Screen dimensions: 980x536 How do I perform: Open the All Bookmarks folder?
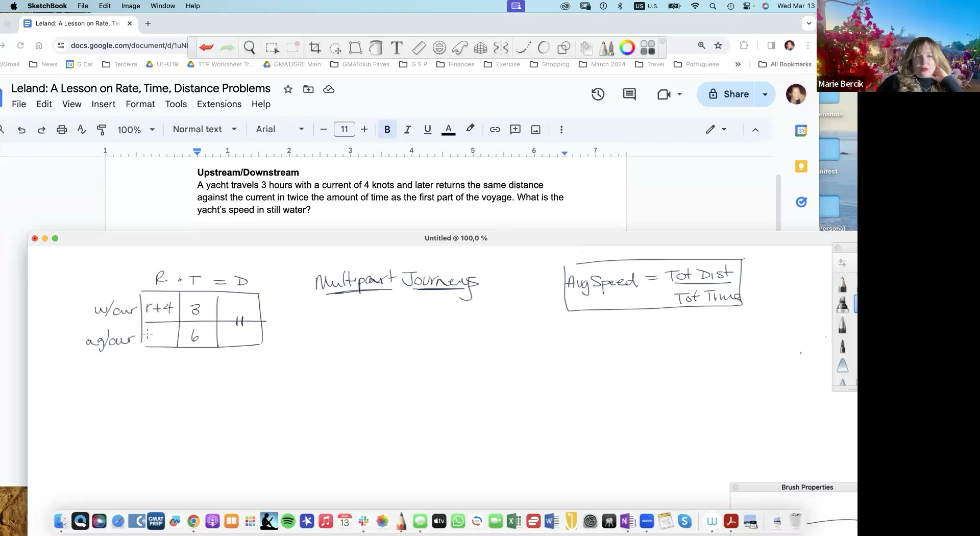coord(785,64)
